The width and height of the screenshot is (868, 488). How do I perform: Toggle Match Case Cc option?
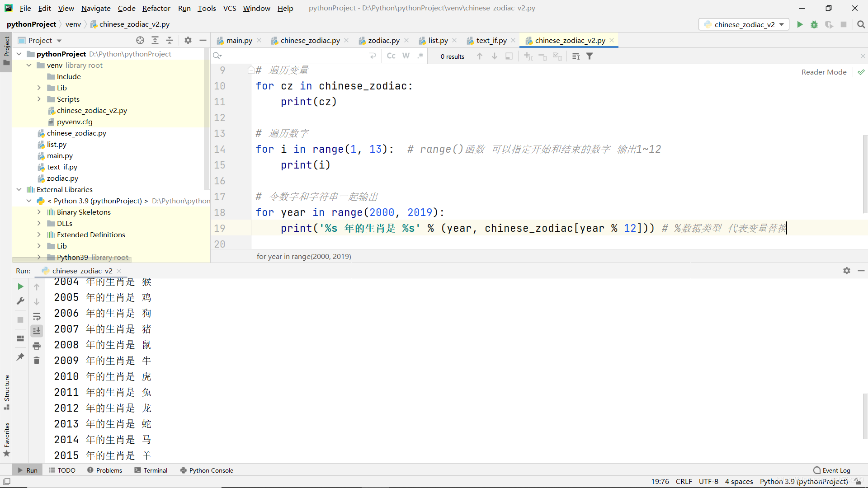391,56
